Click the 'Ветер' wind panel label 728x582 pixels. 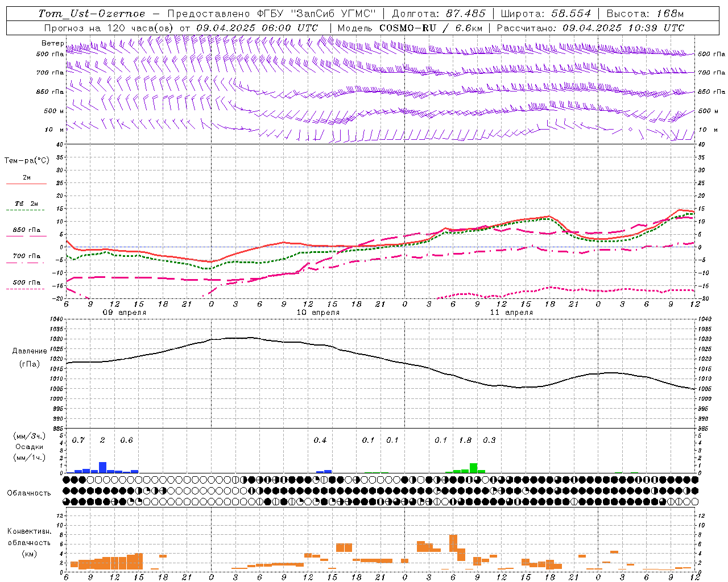pos(53,43)
